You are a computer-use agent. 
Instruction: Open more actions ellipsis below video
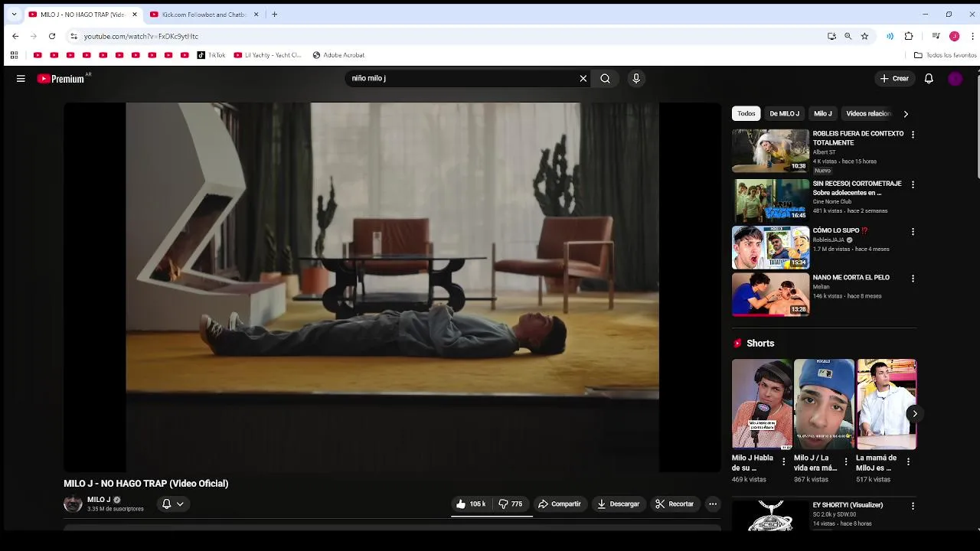[713, 504]
